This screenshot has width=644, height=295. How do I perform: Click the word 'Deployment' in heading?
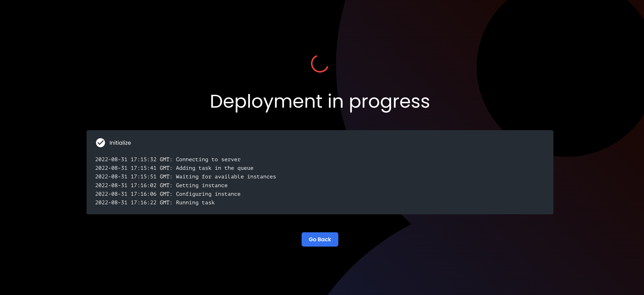coord(266,102)
